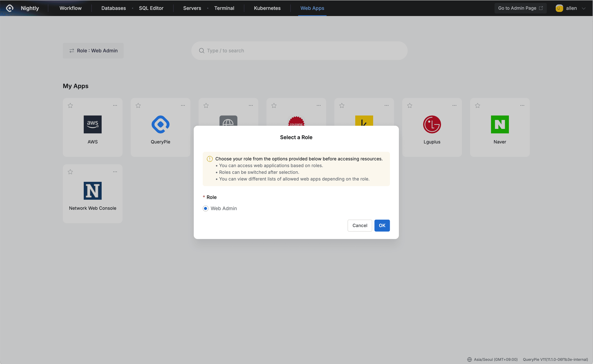Star the Naver app as favorite
This screenshot has height=364, width=593.
pyautogui.click(x=477, y=105)
